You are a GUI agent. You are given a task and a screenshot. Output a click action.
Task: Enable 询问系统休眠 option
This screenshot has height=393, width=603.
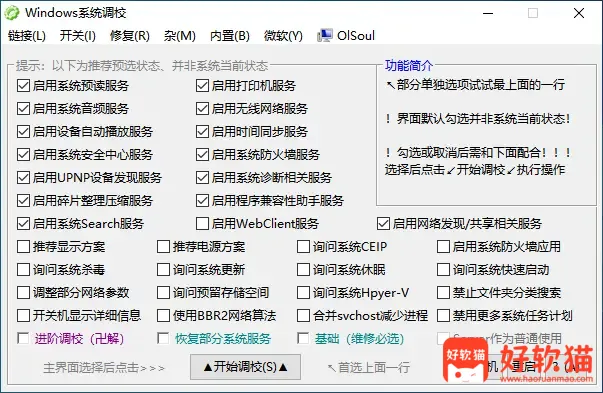click(x=303, y=270)
